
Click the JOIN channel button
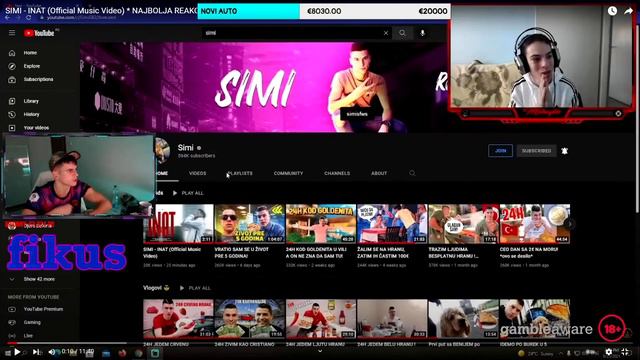coord(500,151)
